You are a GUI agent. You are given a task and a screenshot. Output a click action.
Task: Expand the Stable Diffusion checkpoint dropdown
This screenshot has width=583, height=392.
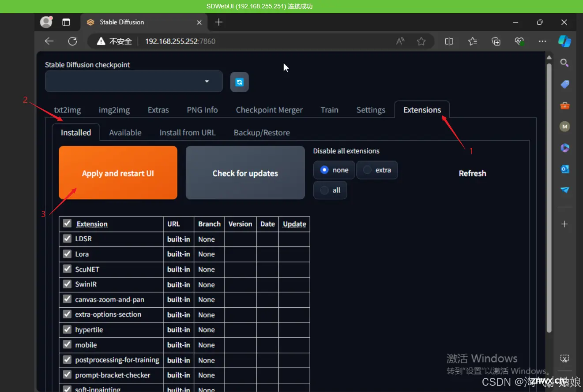134,81
